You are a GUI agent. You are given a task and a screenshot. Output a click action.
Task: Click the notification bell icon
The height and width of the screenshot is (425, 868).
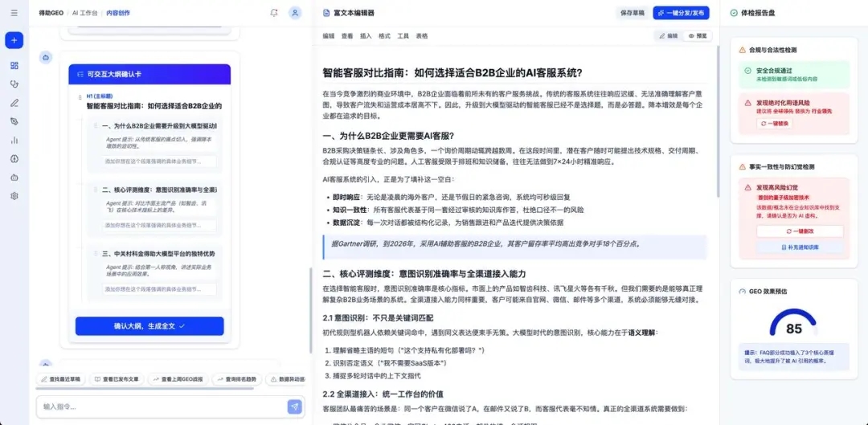pyautogui.click(x=274, y=13)
